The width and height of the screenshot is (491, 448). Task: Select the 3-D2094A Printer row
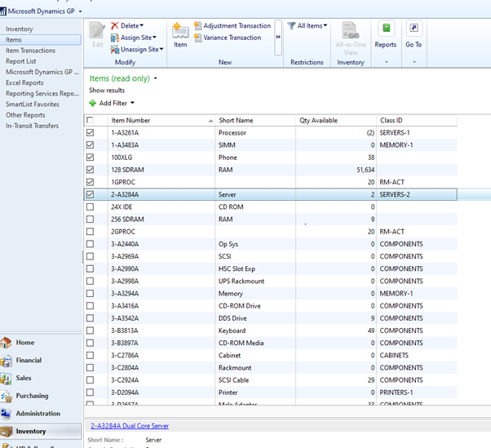tap(271, 393)
